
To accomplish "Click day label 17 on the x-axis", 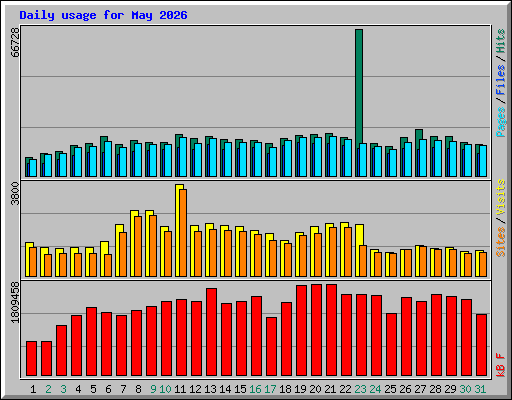I will tap(270, 389).
